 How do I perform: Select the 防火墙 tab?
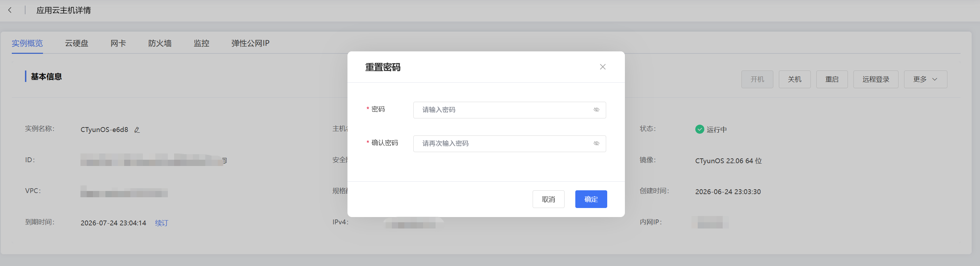click(160, 43)
